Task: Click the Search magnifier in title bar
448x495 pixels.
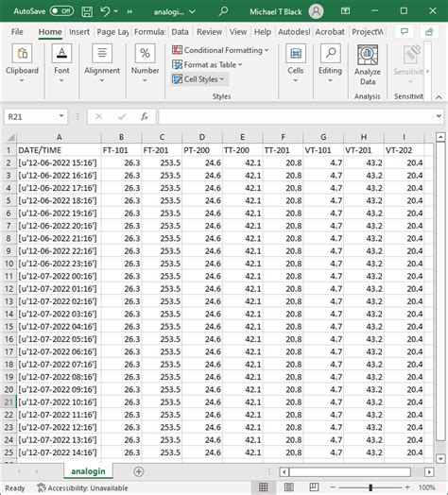Action: click(x=223, y=11)
